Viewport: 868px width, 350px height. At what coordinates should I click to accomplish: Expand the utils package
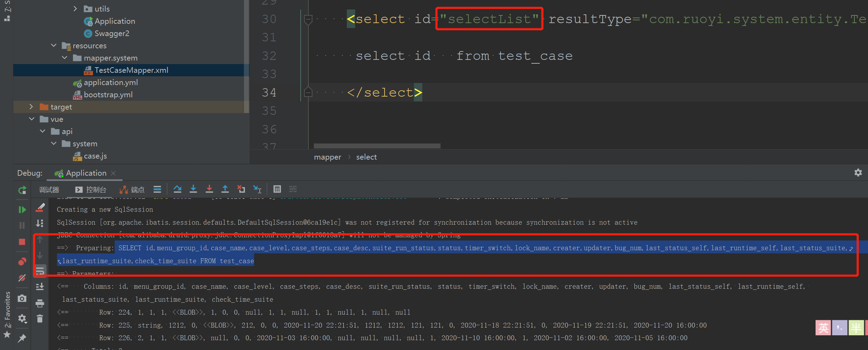point(75,9)
